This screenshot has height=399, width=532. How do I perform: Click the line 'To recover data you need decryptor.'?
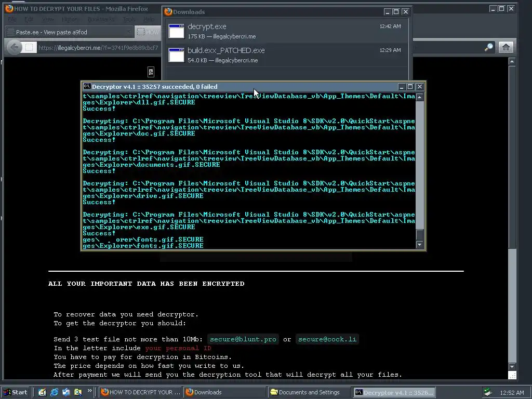click(126, 314)
